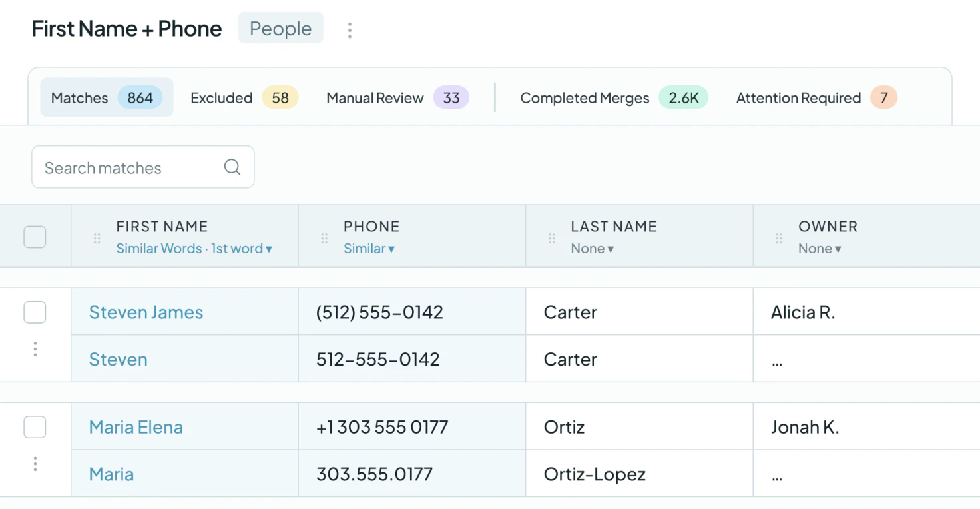Screen dimensions: 980x509
Task: Open the kebab menu beside People tag
Action: [x=350, y=30]
